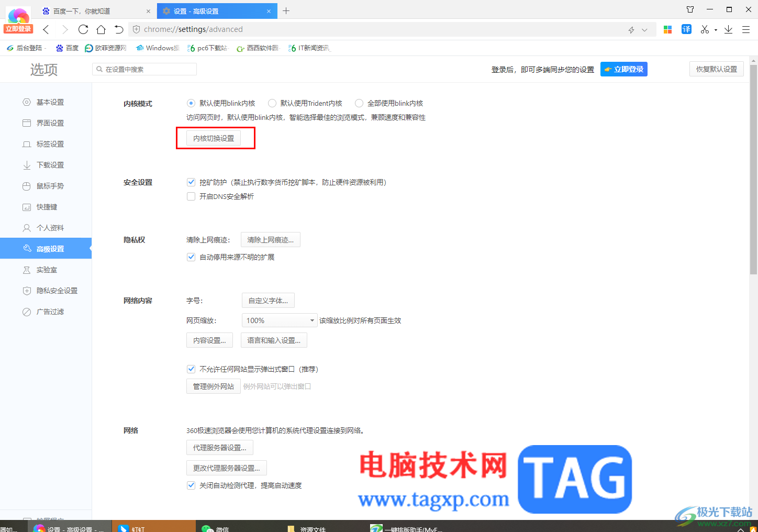The width and height of the screenshot is (758, 532).
Task: Uncheck 挖矿防护 checkbox
Action: 191,182
